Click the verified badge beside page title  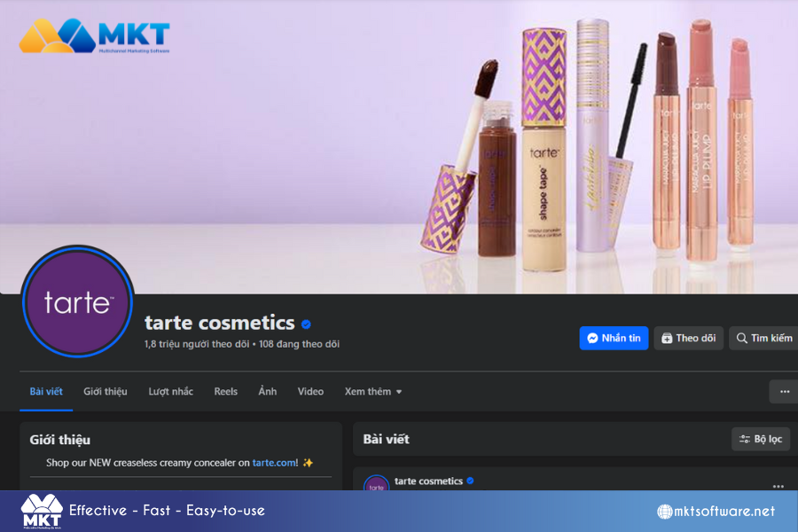(x=306, y=325)
